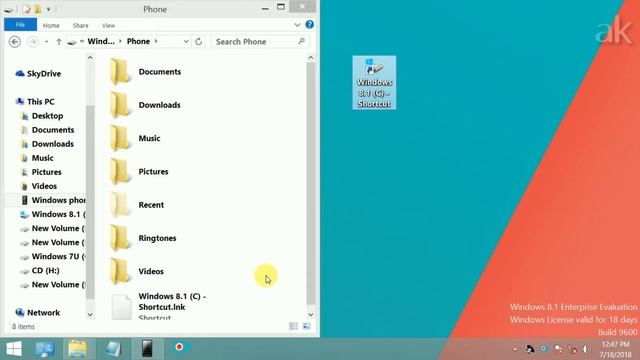Click the Forward navigation arrow
Screen dimensions: 640x360
pyautogui.click(x=33, y=42)
